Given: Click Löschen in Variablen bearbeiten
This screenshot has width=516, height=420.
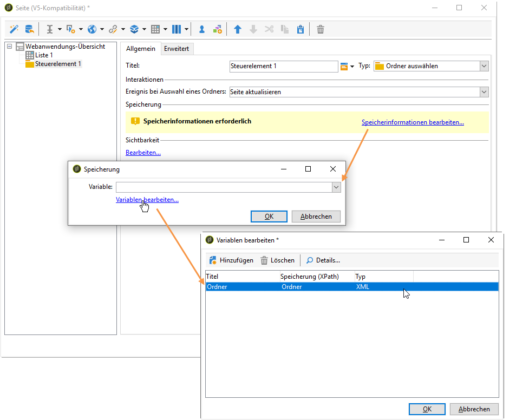Looking at the screenshot, I should click(x=277, y=260).
